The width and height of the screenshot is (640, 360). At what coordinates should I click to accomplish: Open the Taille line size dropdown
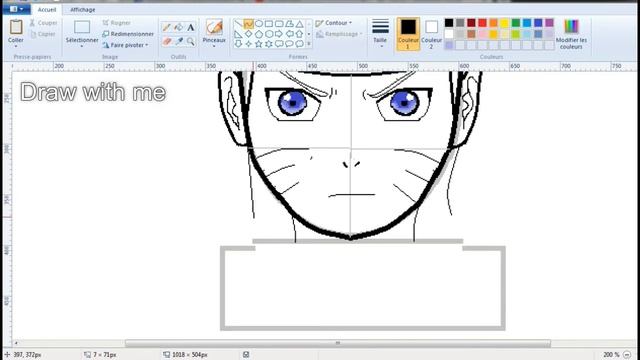tap(380, 33)
